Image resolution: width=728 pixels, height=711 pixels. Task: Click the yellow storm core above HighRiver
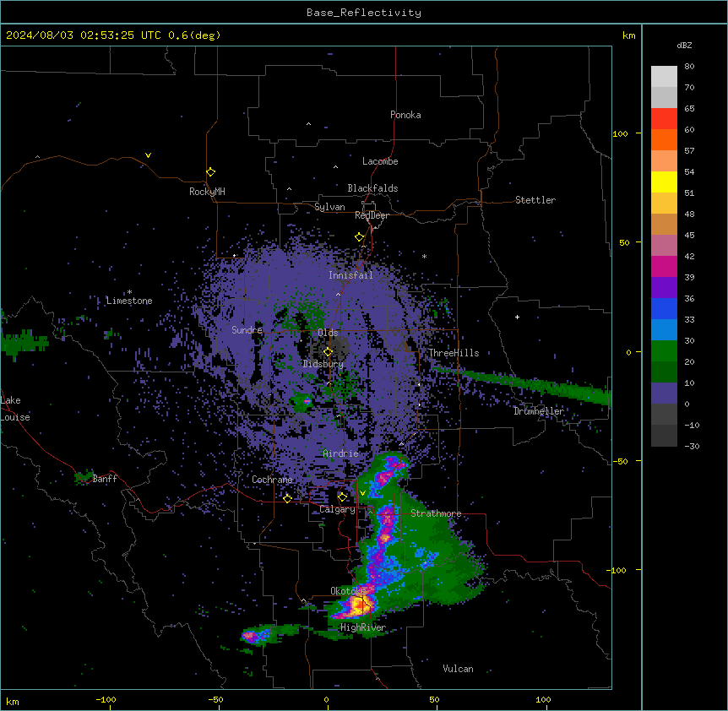358,605
